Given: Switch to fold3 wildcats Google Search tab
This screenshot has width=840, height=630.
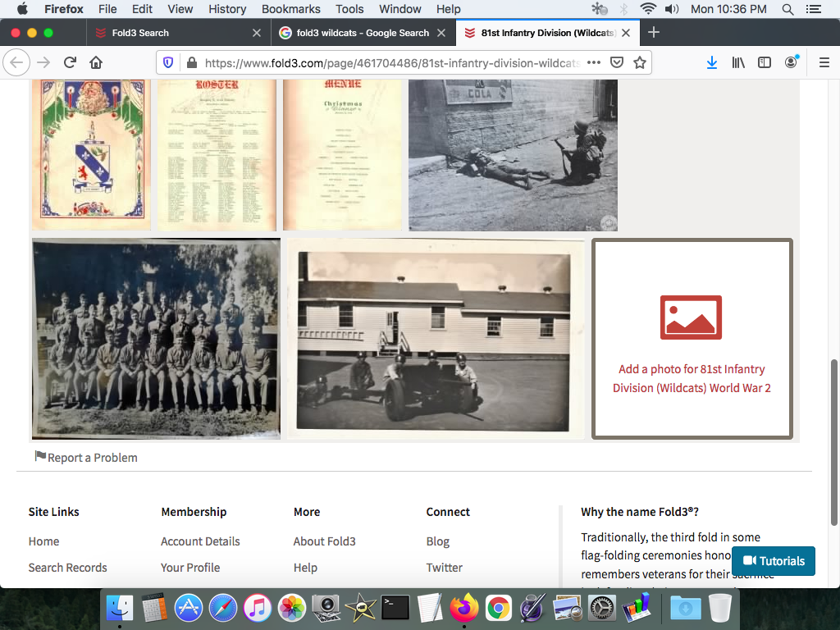Looking at the screenshot, I should [x=363, y=33].
